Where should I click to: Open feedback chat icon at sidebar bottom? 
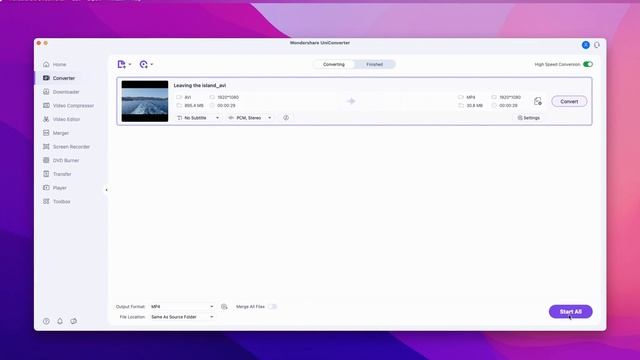click(x=73, y=321)
